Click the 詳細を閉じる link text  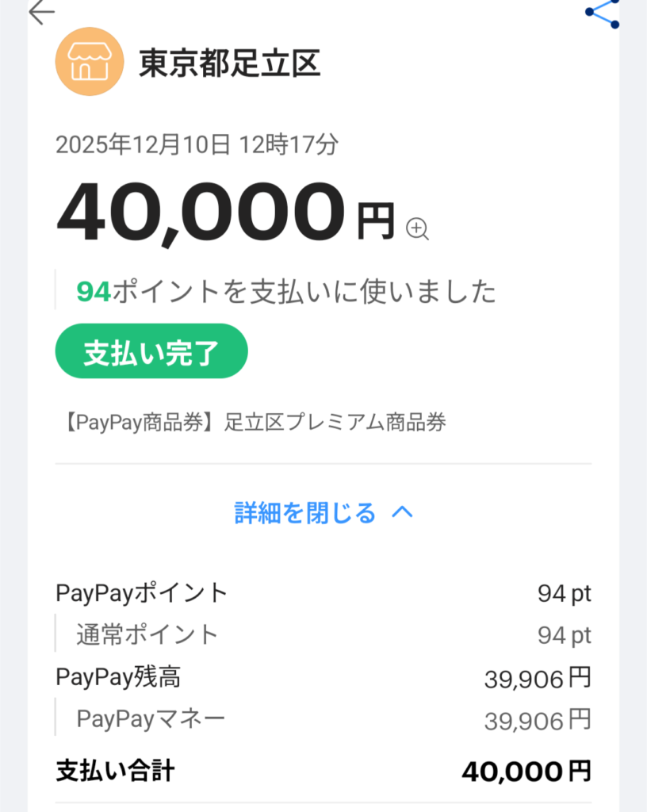click(x=305, y=513)
